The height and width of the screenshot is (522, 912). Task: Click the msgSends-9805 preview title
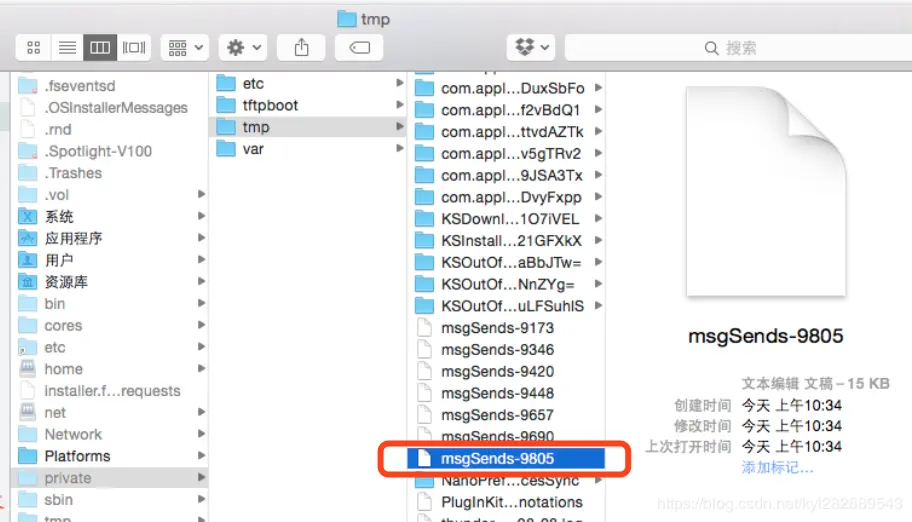(x=765, y=336)
